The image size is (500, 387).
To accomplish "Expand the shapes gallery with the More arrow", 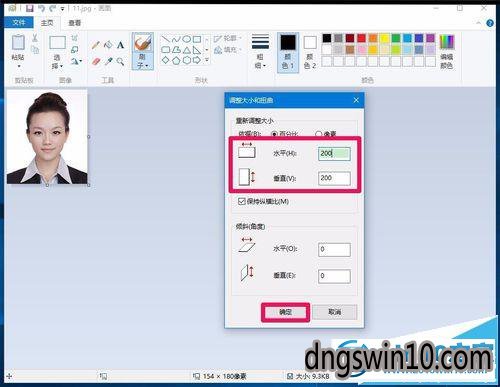I will click(207, 60).
